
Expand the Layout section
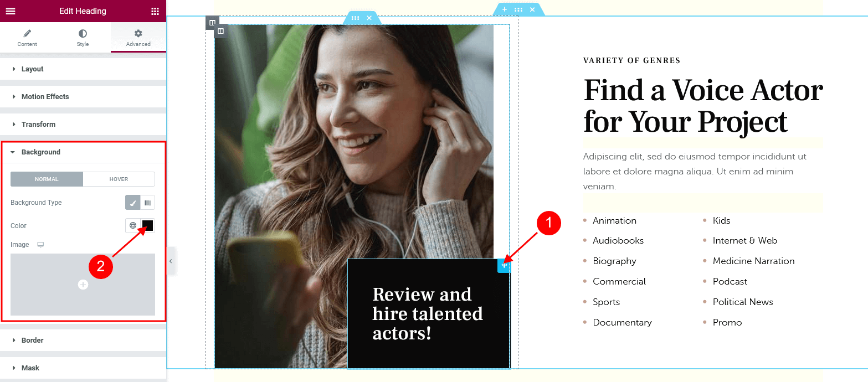83,69
